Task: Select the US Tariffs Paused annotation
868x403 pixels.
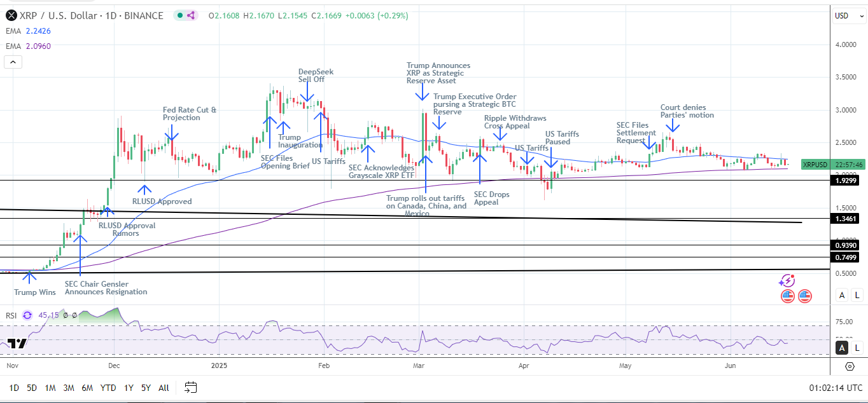Action: (562, 138)
